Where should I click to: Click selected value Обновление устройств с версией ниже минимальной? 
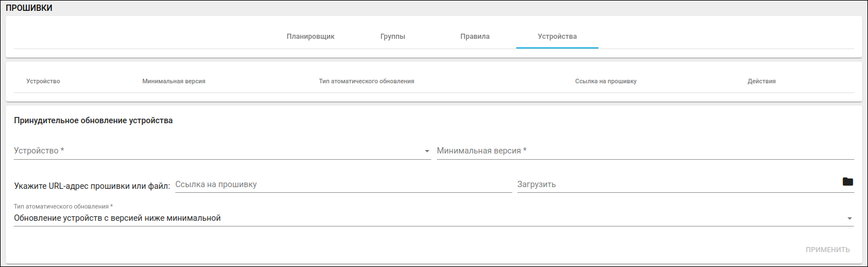117,218
